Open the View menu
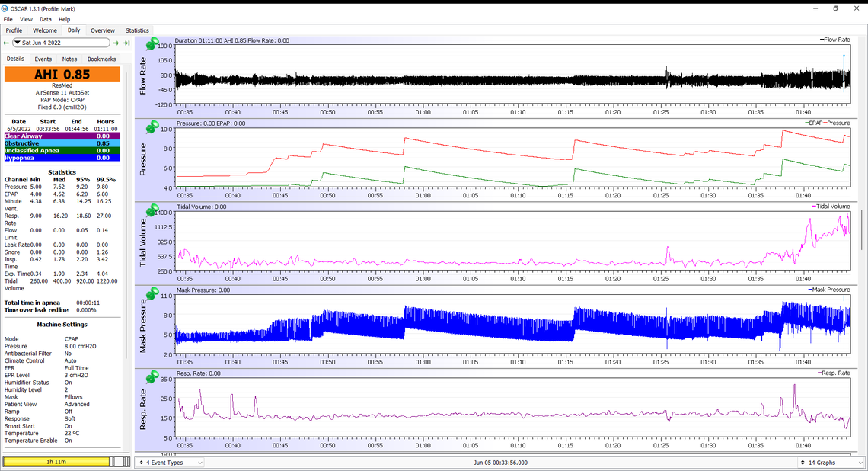 [x=26, y=19]
